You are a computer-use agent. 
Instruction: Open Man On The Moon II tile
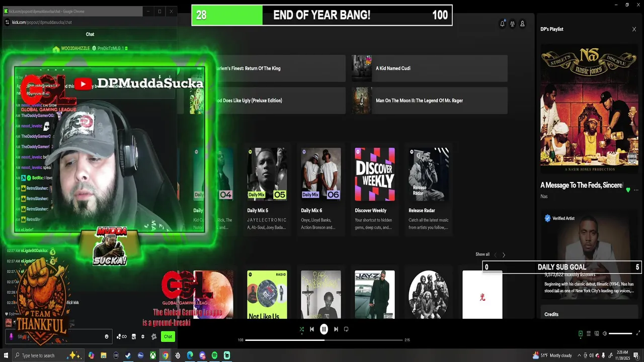pos(430,101)
